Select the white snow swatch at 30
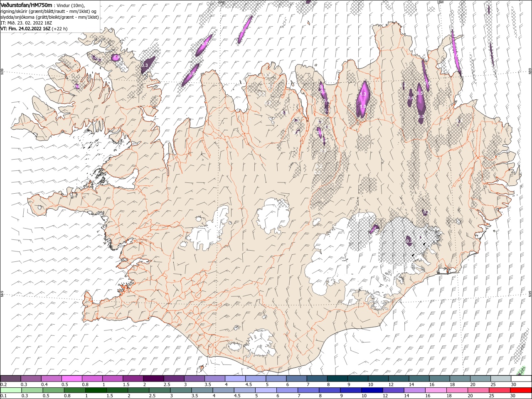 pos(521,378)
